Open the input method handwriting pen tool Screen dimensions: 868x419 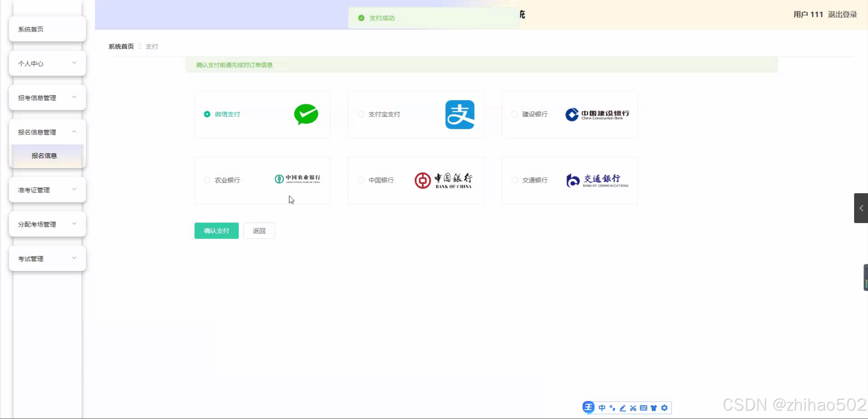tap(622, 408)
